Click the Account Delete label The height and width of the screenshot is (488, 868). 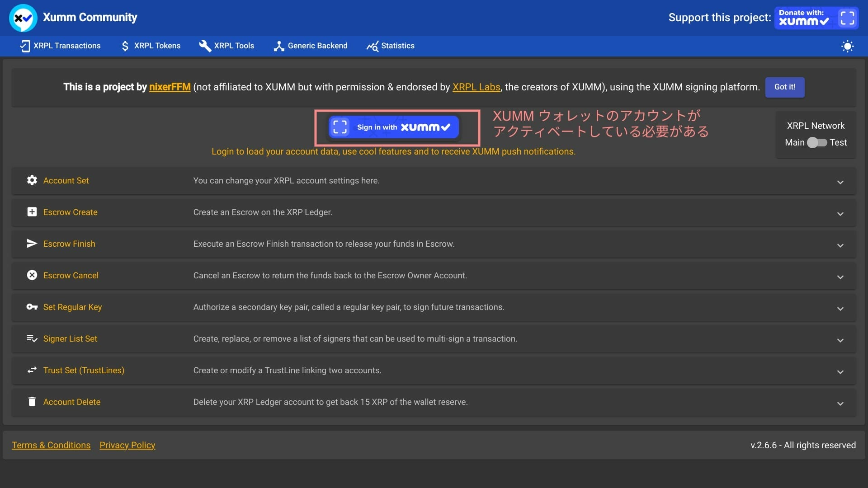coord(72,402)
